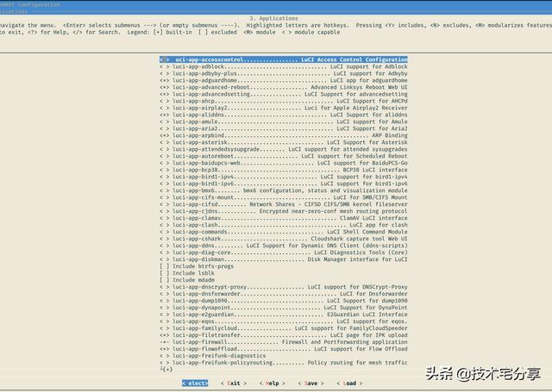Image resolution: width=552 pixels, height=392 pixels.
Task: Select the luci-app-freifunk-policyrouting row
Action: (x=284, y=363)
